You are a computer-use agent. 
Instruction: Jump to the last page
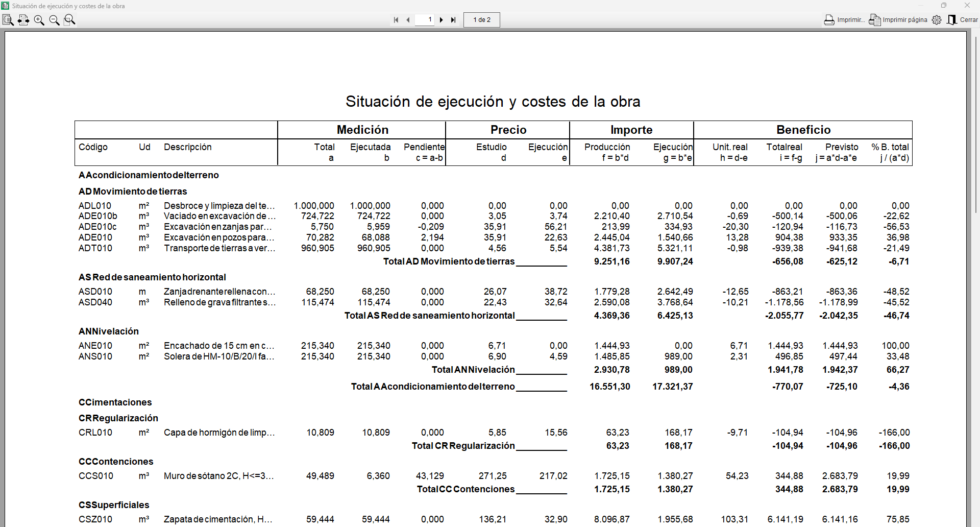(x=453, y=20)
